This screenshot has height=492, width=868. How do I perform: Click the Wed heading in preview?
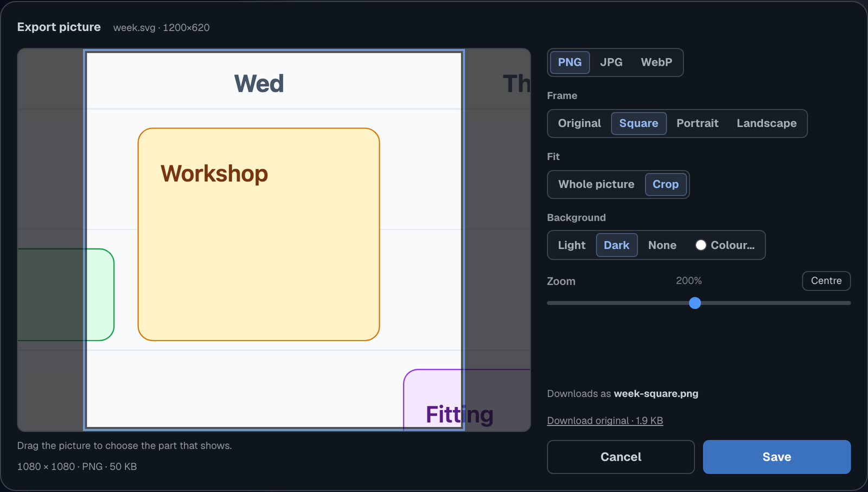pyautogui.click(x=259, y=84)
